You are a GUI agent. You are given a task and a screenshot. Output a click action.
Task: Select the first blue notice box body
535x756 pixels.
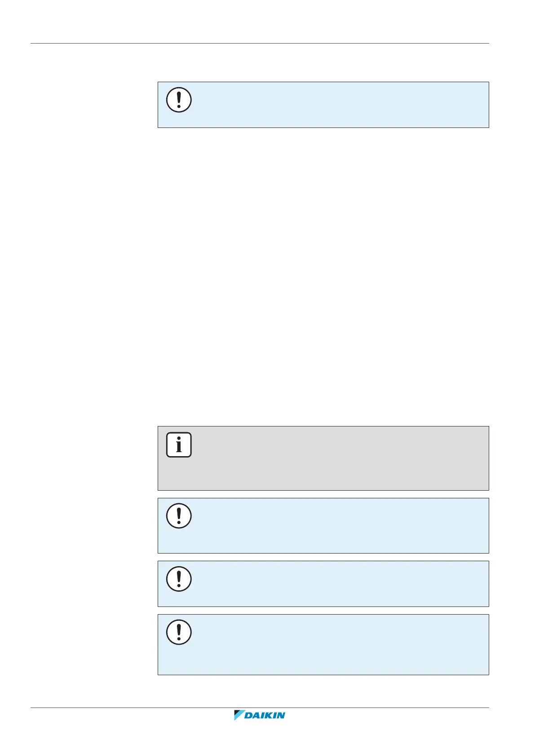click(x=323, y=105)
